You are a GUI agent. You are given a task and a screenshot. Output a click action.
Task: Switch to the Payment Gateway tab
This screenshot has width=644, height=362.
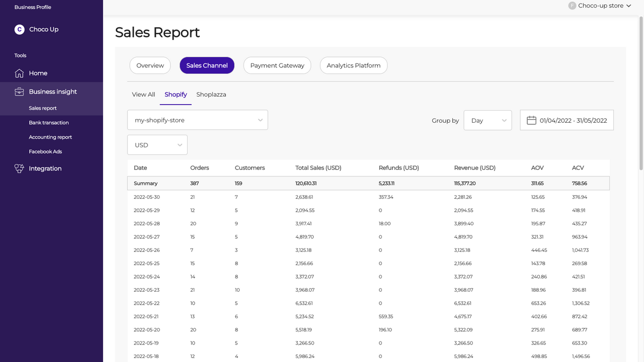click(277, 65)
